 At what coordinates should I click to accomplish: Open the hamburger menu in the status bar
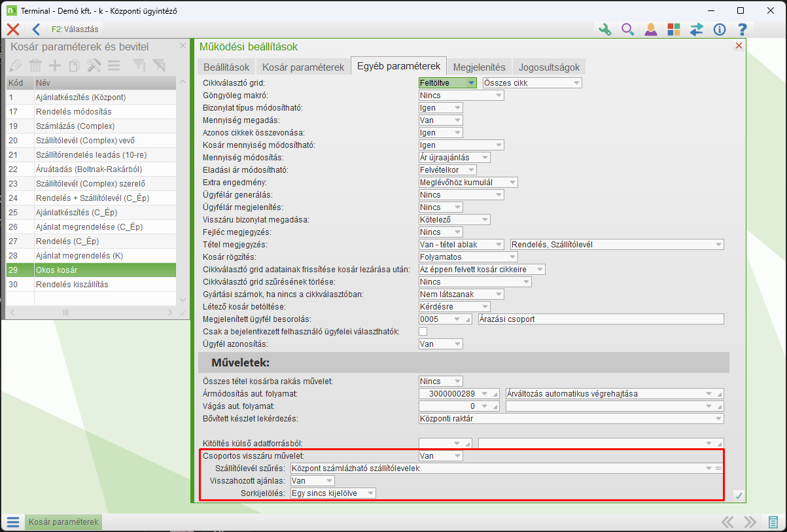(13, 522)
